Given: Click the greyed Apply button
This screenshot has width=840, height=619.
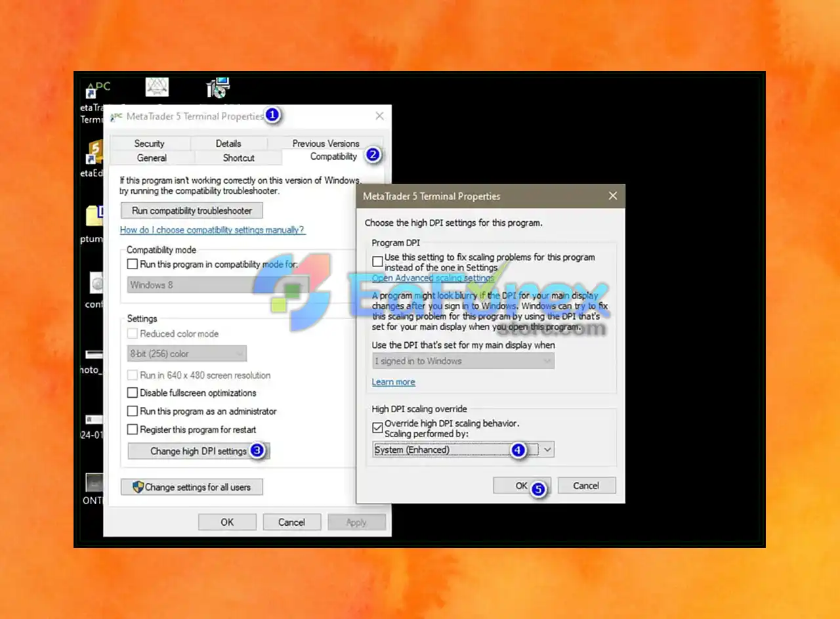Looking at the screenshot, I should (x=356, y=523).
